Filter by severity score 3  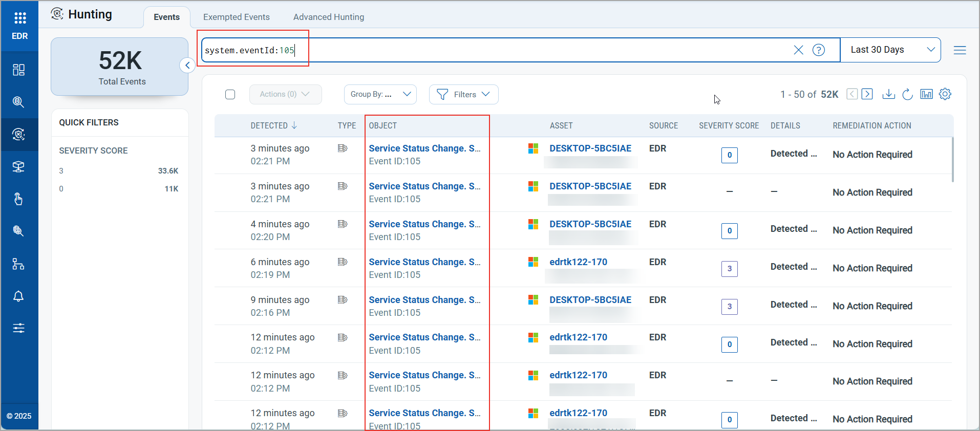point(61,171)
